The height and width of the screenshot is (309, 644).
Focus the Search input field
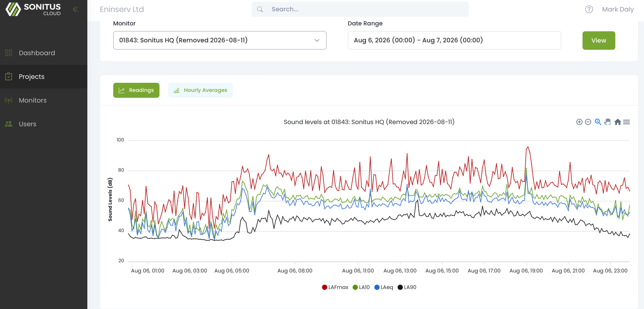[360, 9]
